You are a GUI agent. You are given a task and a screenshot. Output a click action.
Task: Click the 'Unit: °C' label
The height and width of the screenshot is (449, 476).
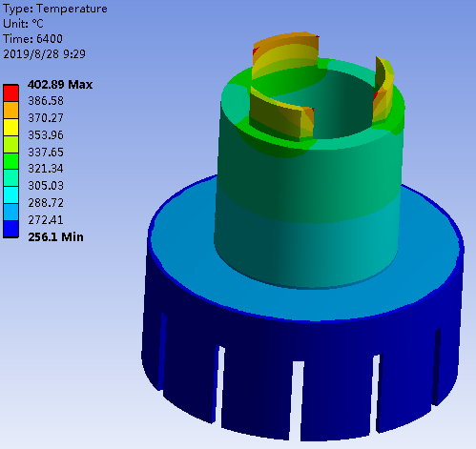pos(23,24)
